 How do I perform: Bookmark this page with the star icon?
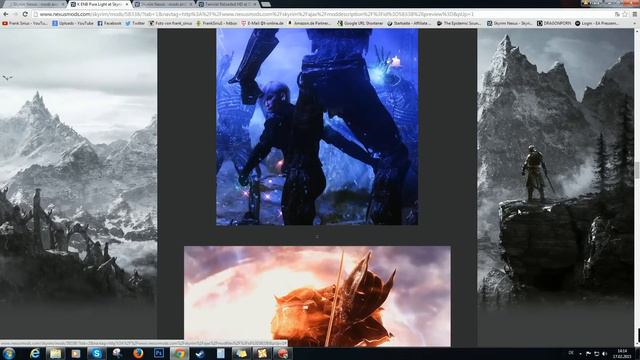click(625, 14)
